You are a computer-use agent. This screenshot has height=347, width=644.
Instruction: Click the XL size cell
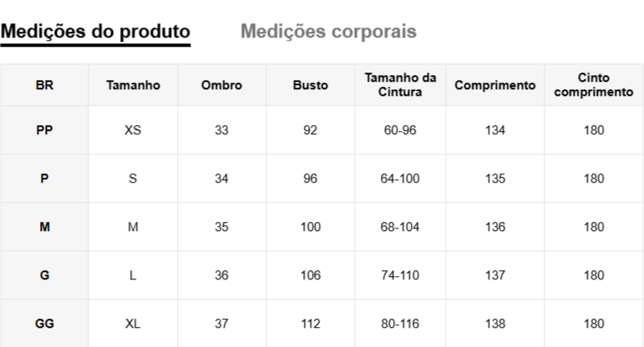[x=133, y=324]
